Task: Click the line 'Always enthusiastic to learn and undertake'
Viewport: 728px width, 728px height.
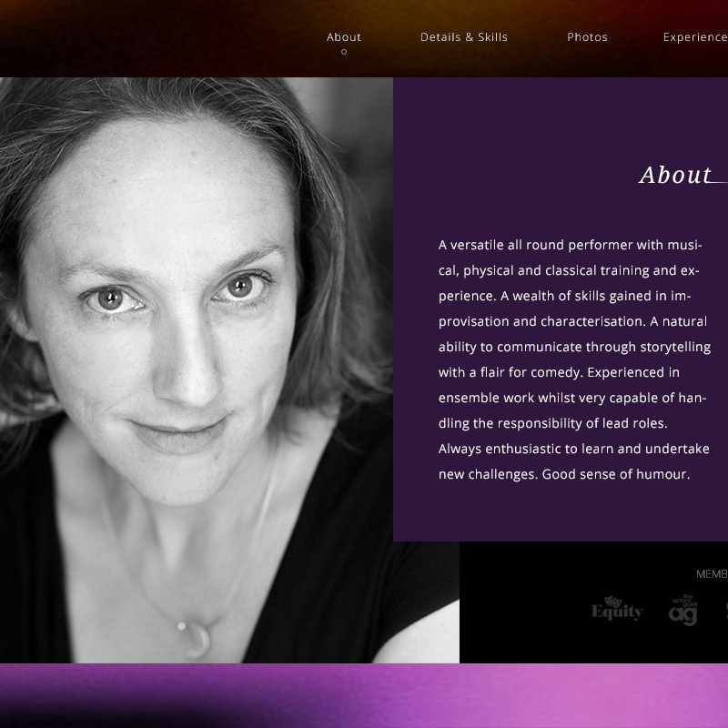Action: click(x=574, y=449)
